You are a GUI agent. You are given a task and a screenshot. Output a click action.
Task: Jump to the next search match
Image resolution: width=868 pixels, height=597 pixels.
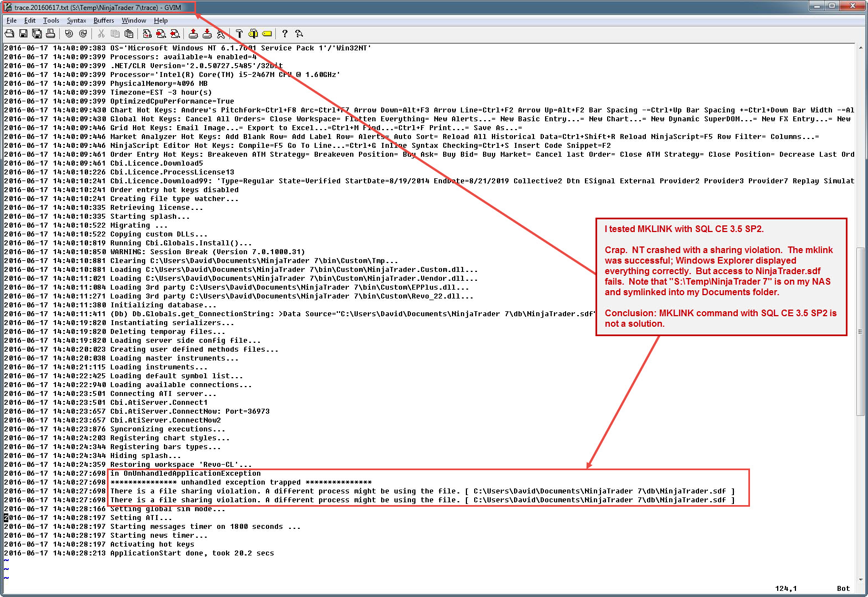(161, 34)
